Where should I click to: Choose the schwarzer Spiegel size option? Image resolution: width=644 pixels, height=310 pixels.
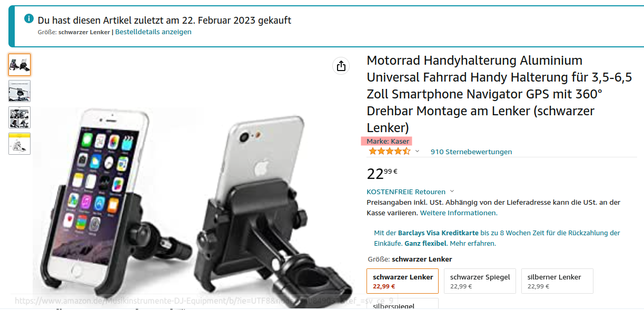[480, 281]
